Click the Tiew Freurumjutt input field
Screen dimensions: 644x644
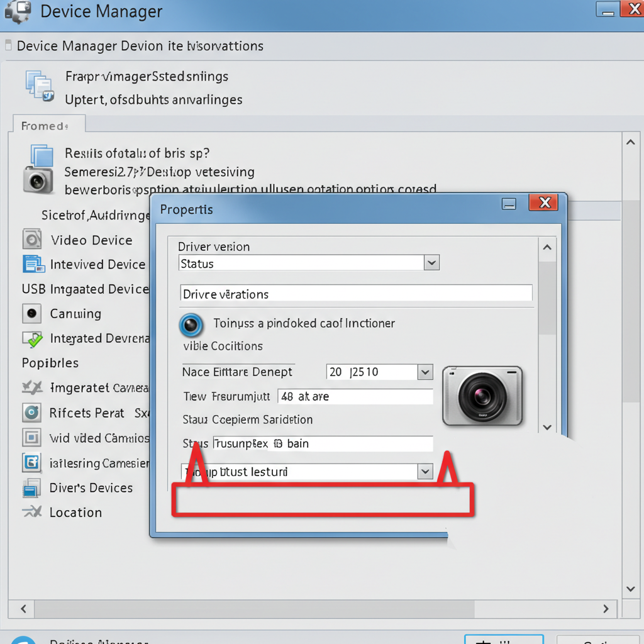coord(355,396)
